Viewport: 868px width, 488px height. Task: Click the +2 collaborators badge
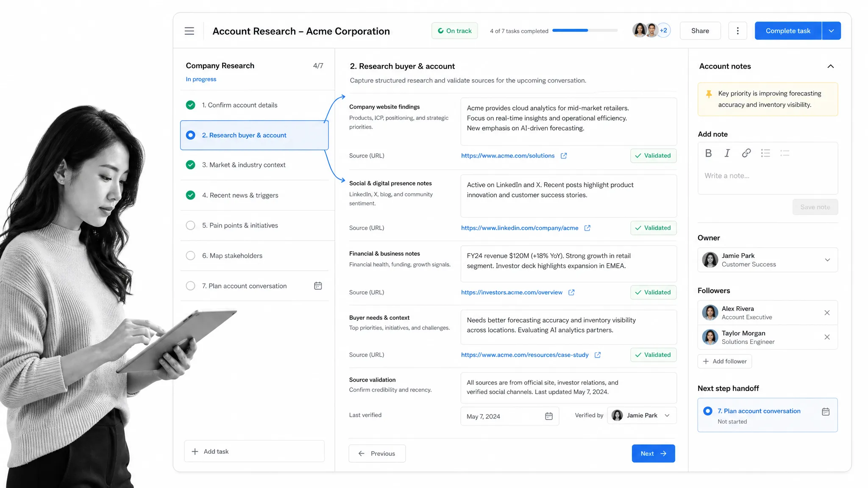pyautogui.click(x=664, y=30)
